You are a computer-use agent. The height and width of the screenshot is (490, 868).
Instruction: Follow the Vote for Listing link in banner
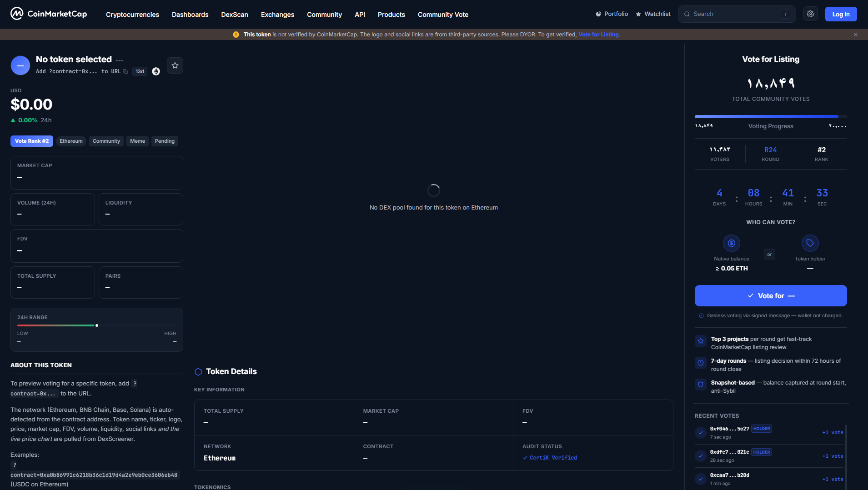pyautogui.click(x=598, y=35)
